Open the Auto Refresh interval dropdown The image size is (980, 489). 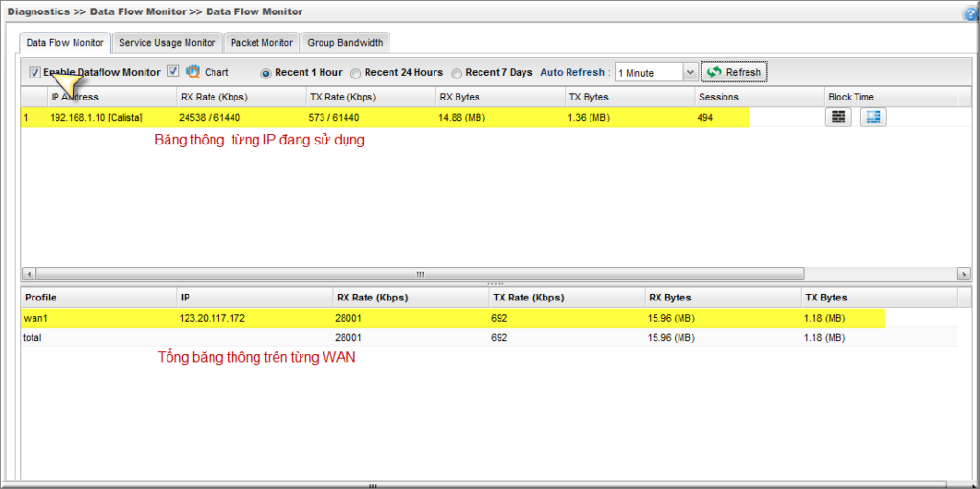coord(690,73)
